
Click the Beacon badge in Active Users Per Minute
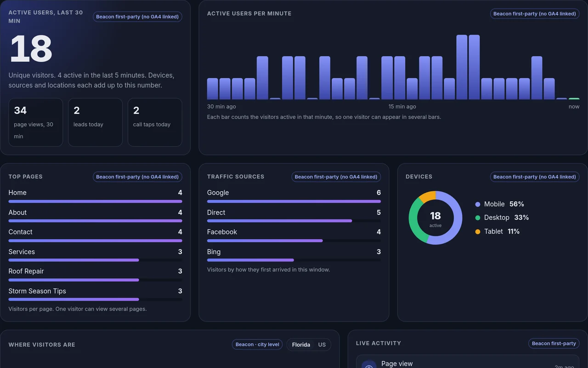tap(535, 14)
